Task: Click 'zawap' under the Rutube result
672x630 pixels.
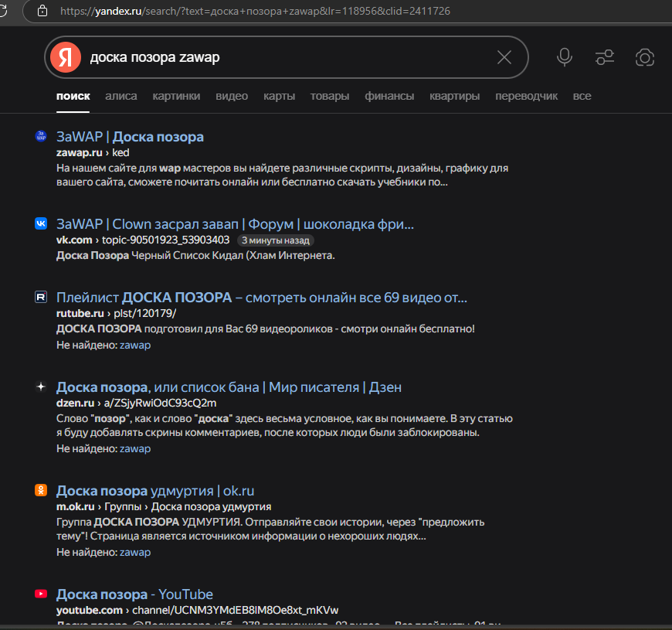Action: [x=135, y=346]
